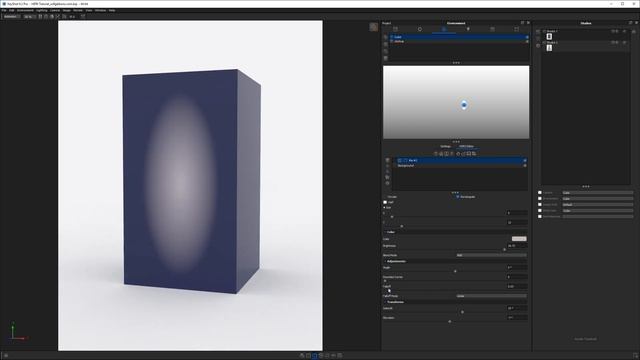
Task: Click the first icon left of environment list
Action: coord(386,37)
